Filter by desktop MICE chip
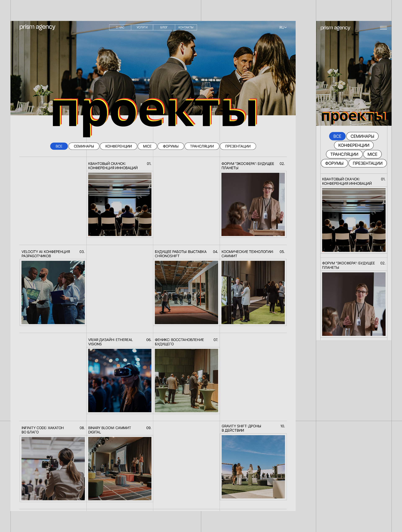 147,146
